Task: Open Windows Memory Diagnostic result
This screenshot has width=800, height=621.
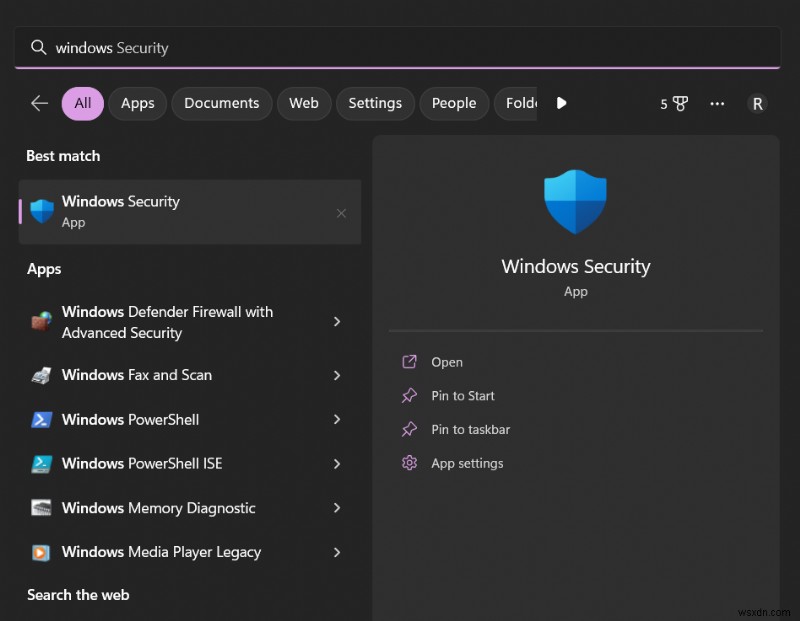Action: point(190,508)
